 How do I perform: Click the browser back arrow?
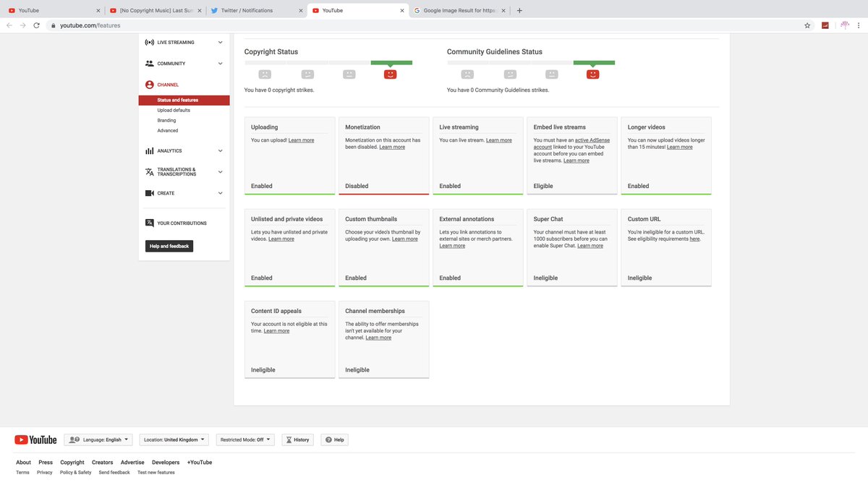click(x=9, y=25)
